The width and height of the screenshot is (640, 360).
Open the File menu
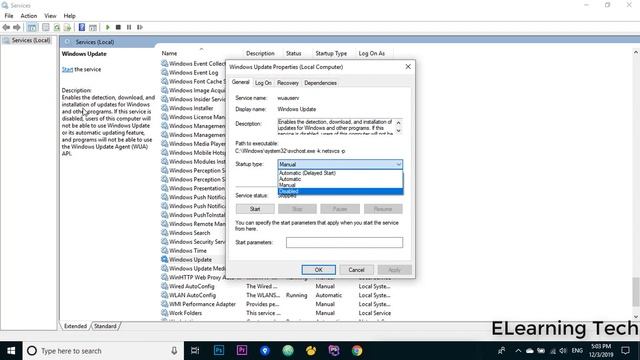(9, 16)
